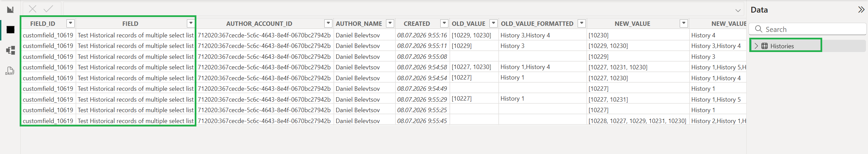Click cell 08.07.2026 9:55:29
The height and width of the screenshot is (154, 868).
click(422, 99)
